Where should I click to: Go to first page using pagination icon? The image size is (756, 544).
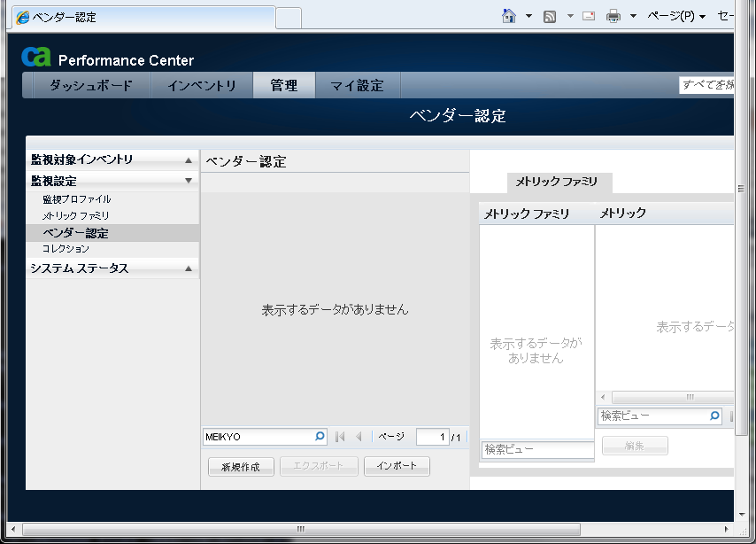340,437
